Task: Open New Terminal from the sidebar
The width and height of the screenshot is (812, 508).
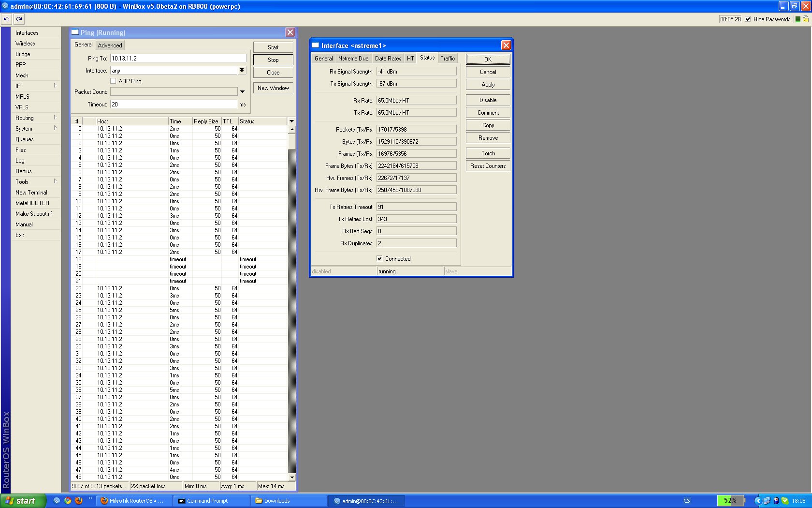Action: click(x=36, y=193)
